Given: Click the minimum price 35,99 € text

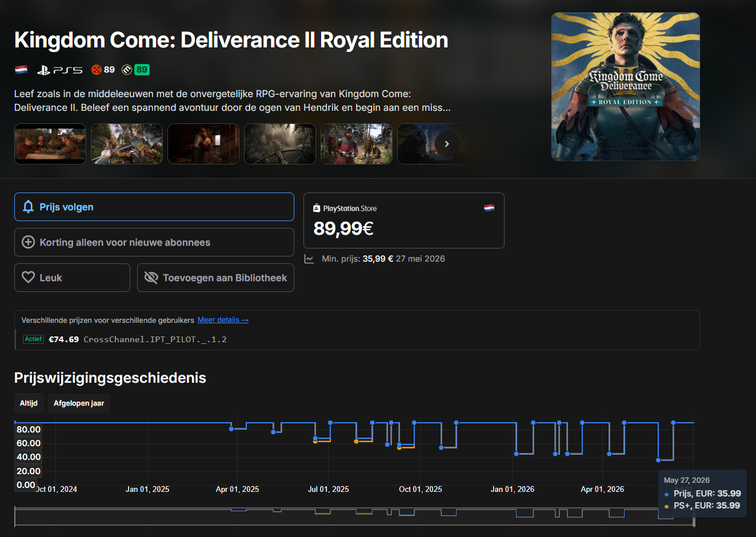Looking at the screenshot, I should (x=378, y=259).
